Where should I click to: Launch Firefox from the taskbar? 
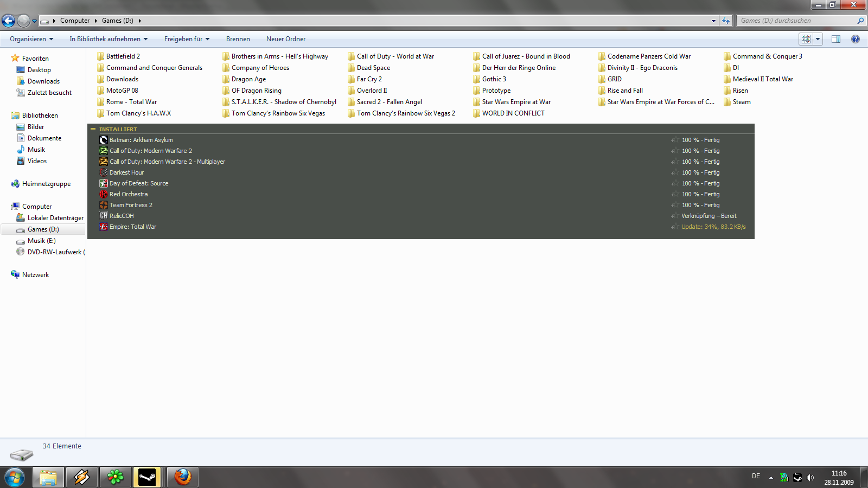coord(183,477)
